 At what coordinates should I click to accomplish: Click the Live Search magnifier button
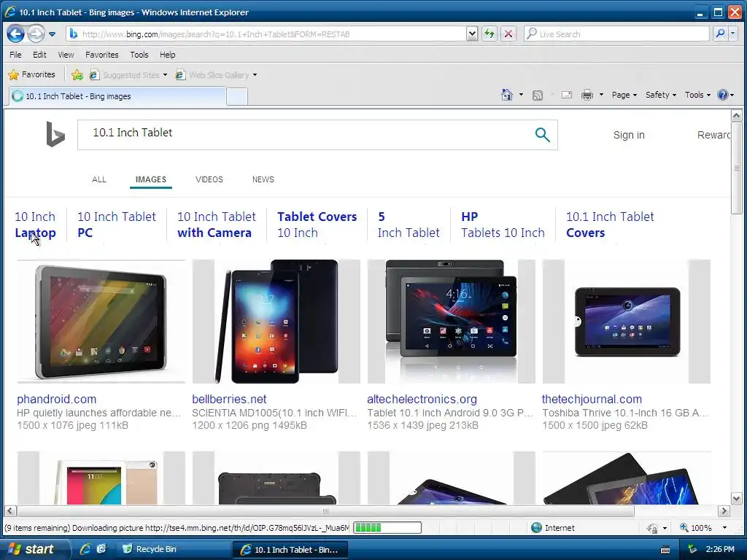[720, 34]
